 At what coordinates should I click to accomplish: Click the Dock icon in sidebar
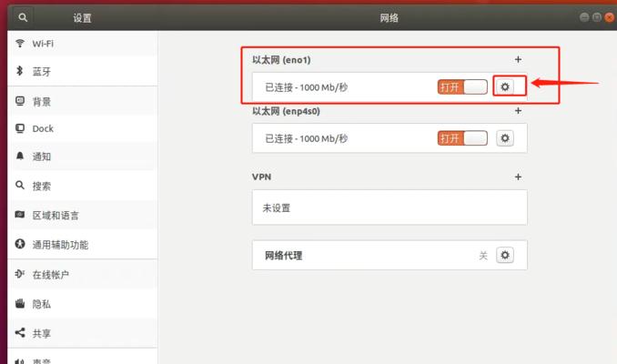point(20,128)
